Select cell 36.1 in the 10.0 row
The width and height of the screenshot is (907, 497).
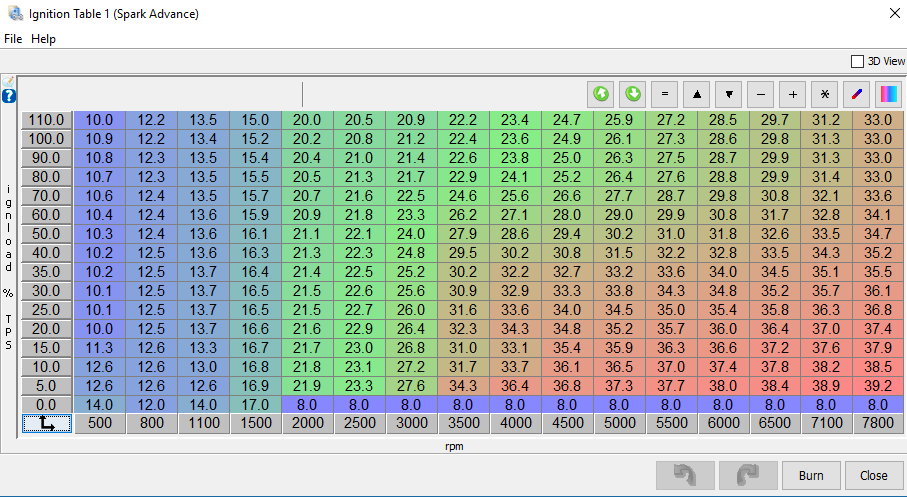pos(567,367)
